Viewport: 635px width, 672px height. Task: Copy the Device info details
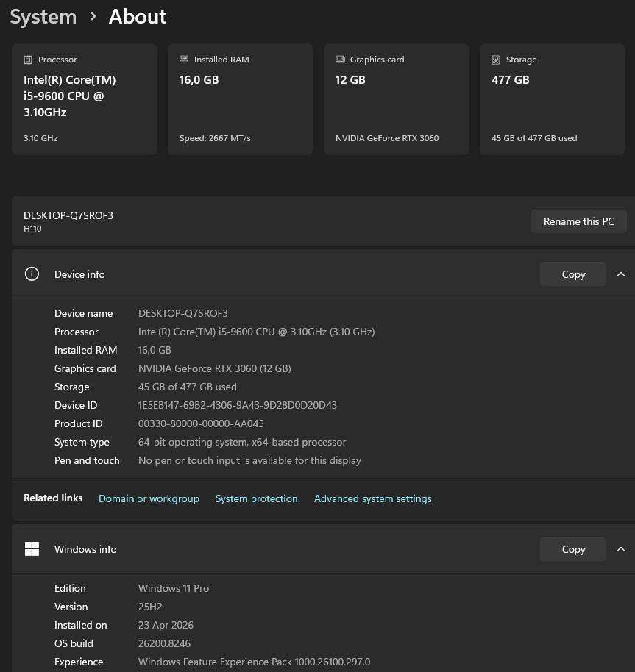point(573,274)
